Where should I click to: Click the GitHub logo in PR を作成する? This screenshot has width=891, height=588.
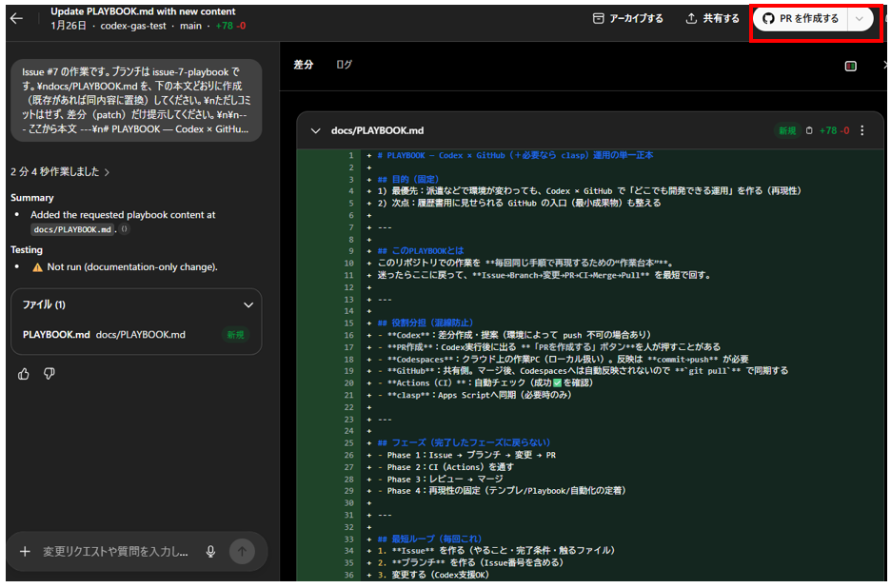pos(768,19)
